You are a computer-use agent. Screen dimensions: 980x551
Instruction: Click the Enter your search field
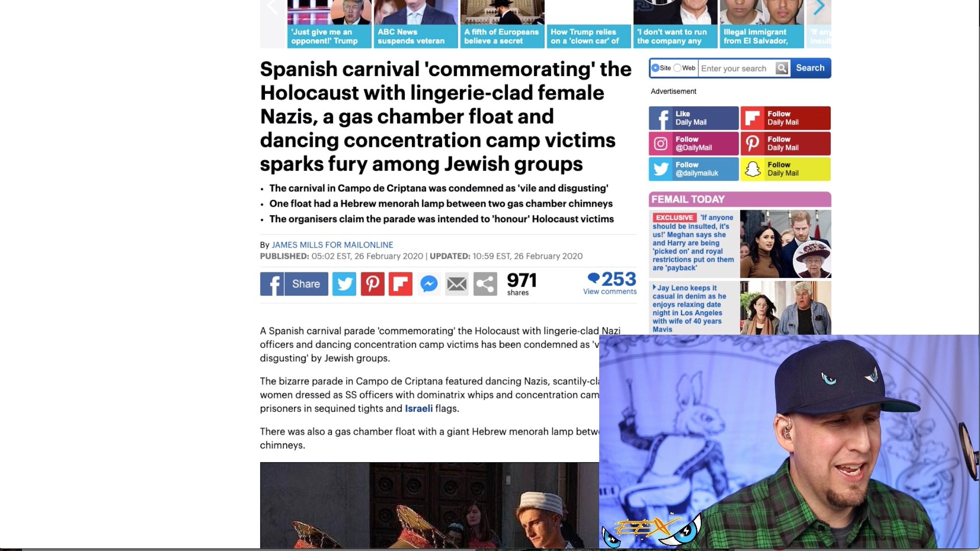click(737, 68)
